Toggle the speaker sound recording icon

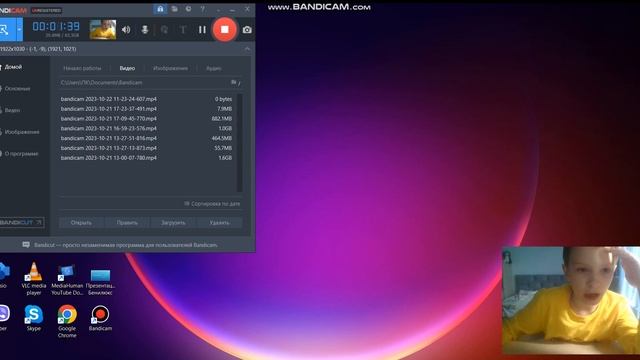tap(126, 30)
